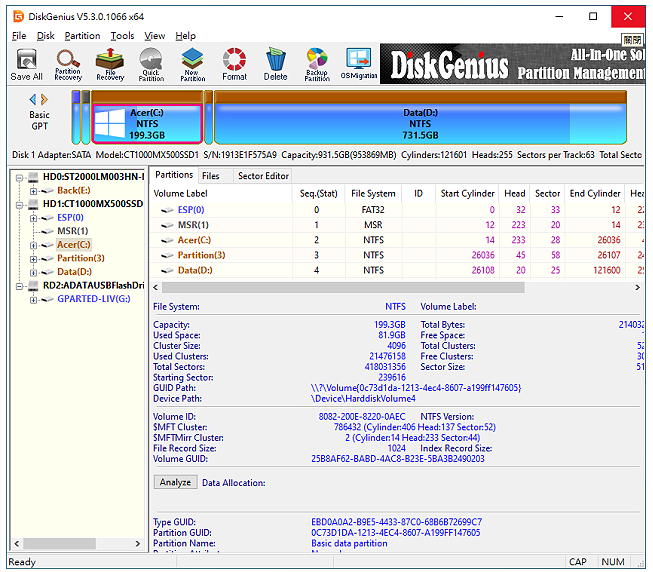Click tree panel scroll right arrow
This screenshot has height=572, width=653.
coord(137,543)
